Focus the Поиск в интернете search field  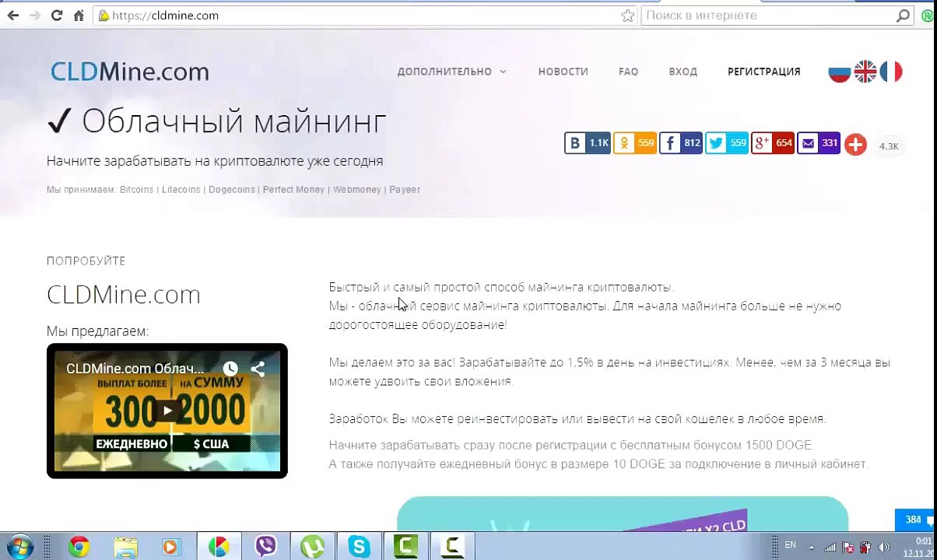pos(777,16)
